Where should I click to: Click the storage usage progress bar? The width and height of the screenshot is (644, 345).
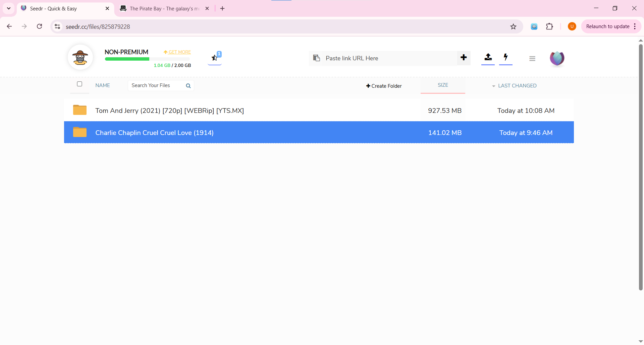click(148, 59)
